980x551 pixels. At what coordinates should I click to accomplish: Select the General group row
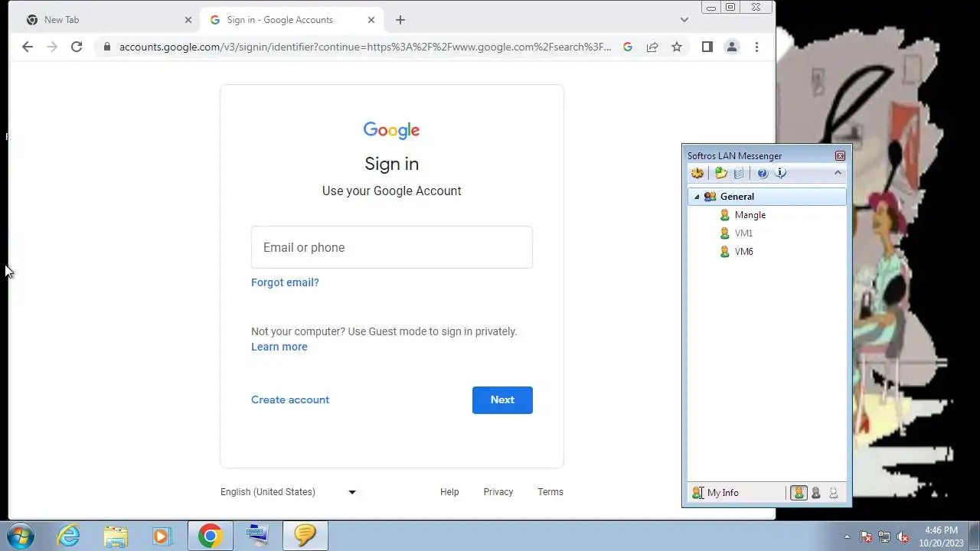coord(766,197)
